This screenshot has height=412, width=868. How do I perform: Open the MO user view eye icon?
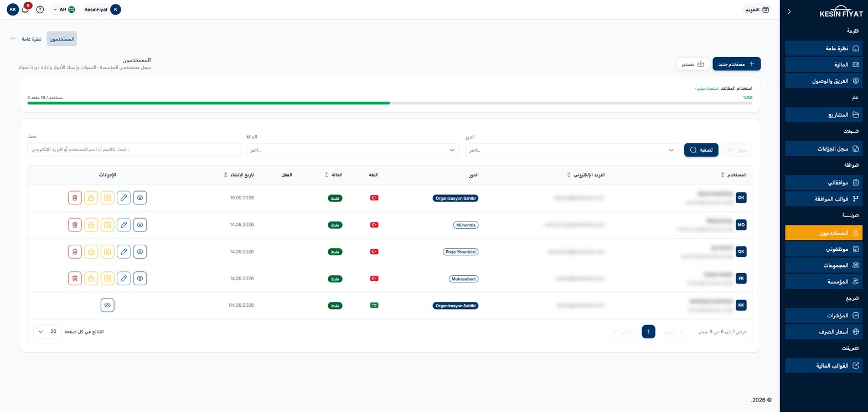pos(140,225)
